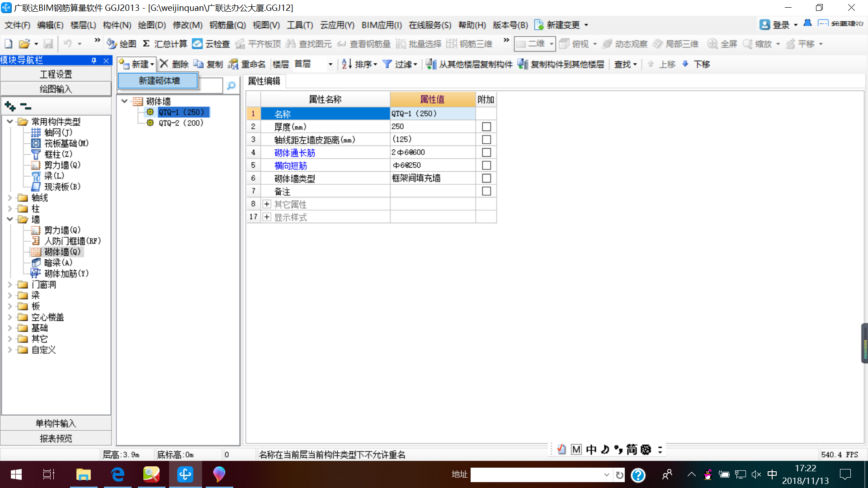Click 查找图元 binoculars tool

(309, 44)
